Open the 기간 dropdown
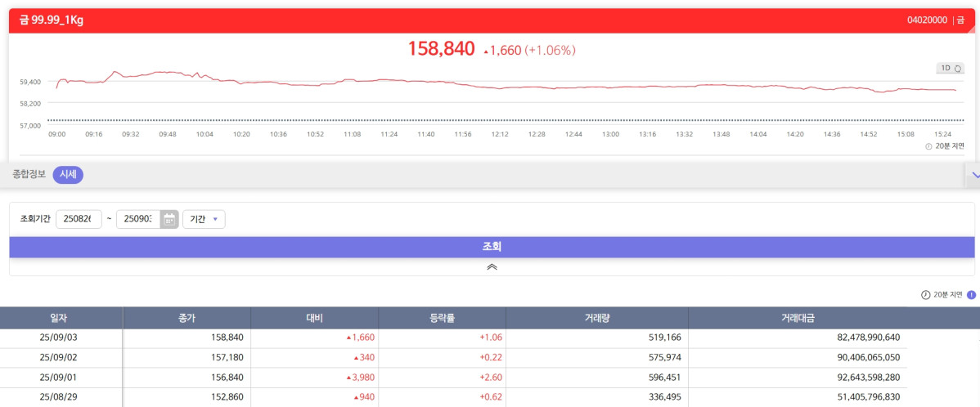Image resolution: width=980 pixels, height=407 pixels. click(x=204, y=219)
